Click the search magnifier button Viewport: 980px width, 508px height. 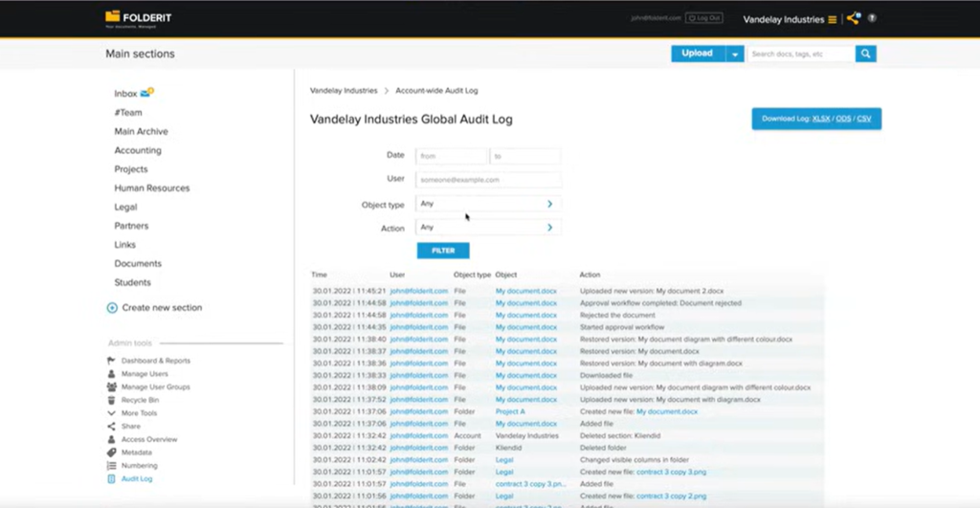pyautogui.click(x=865, y=54)
